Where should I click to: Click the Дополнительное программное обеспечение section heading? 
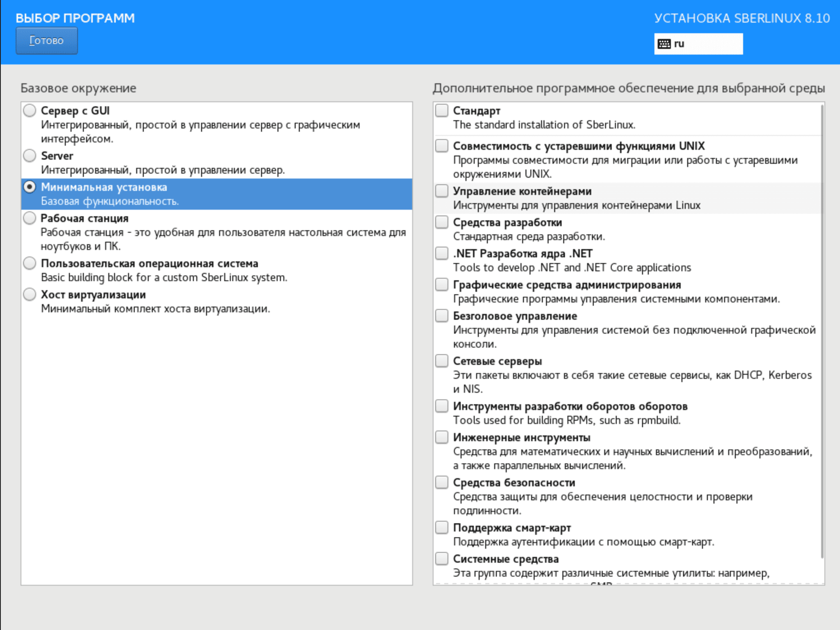click(629, 88)
